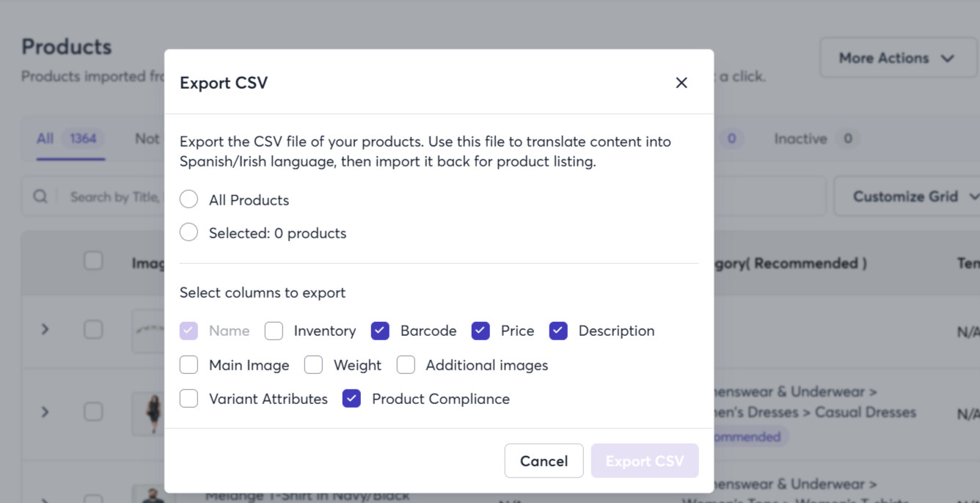Tick the Variant Attributes checkbox
980x503 pixels.
tap(189, 398)
